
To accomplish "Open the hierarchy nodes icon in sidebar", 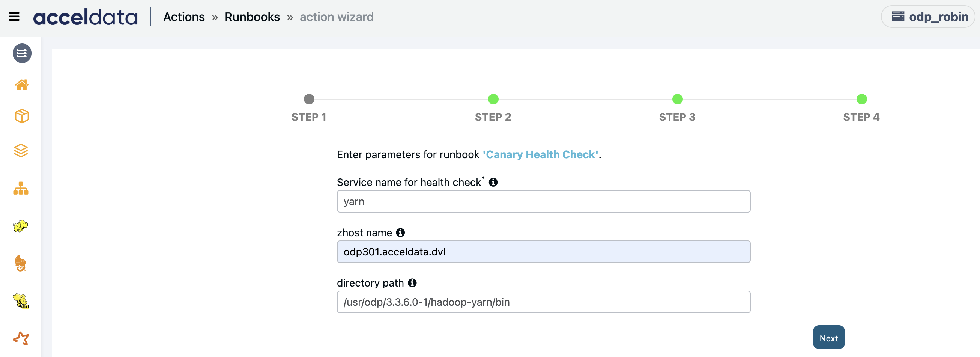I will pyautogui.click(x=21, y=188).
